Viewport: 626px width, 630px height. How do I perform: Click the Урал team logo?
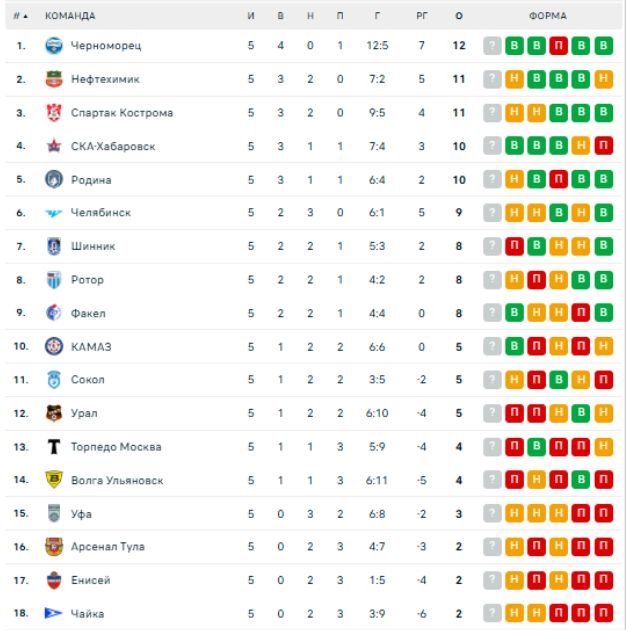(54, 413)
